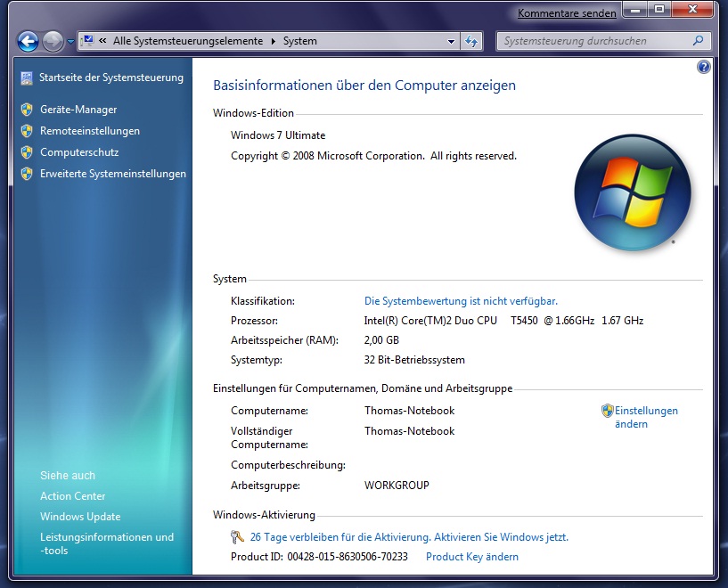The width and height of the screenshot is (728, 588).
Task: Click the Startseite control panel icon
Action: (x=27, y=78)
